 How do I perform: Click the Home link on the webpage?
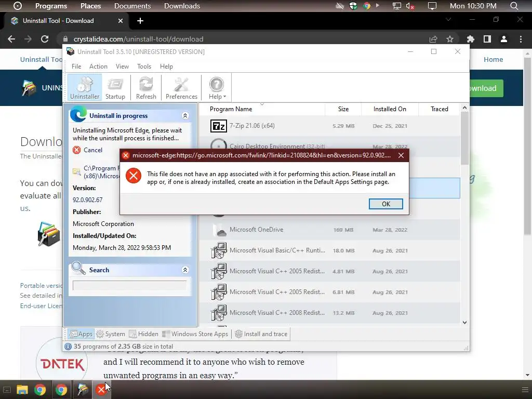coord(493,59)
